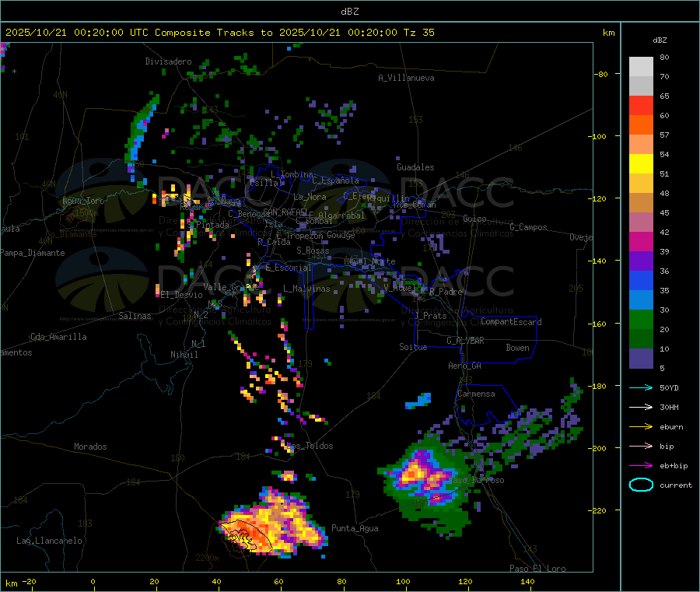Click the '-80' tick on the vertical axis
This screenshot has height=592, width=700.
click(601, 74)
